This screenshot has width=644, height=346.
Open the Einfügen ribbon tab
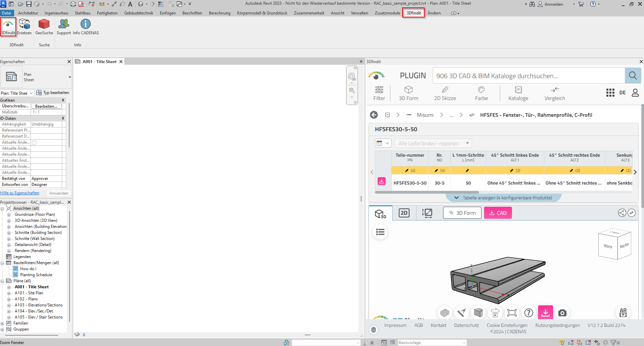(x=168, y=13)
